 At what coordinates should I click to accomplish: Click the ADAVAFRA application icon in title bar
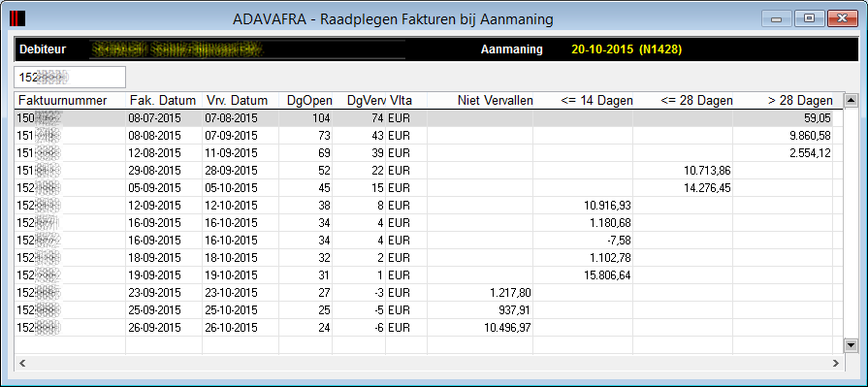pyautogui.click(x=17, y=19)
